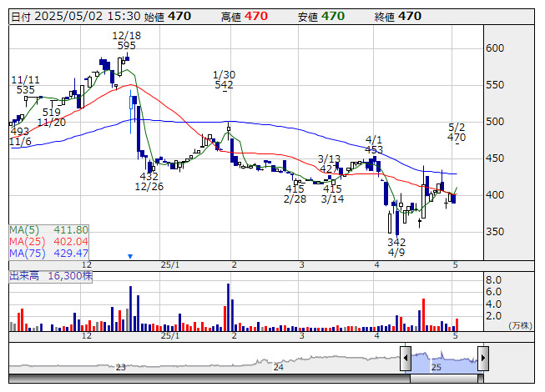
Task: Click the 350 label on price axis
Action: point(495,232)
